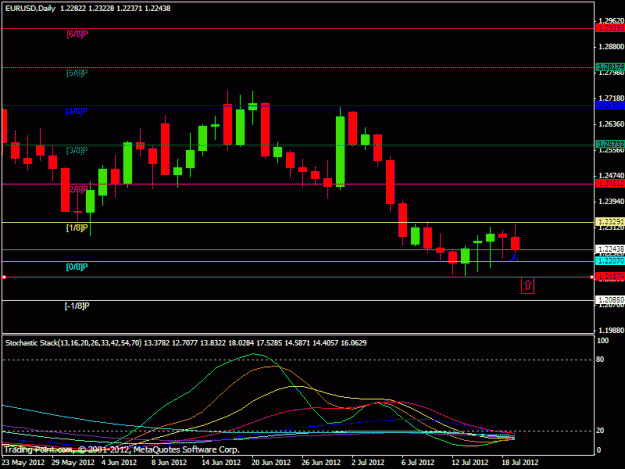Click the stochastic scale value 20

pos(600,430)
